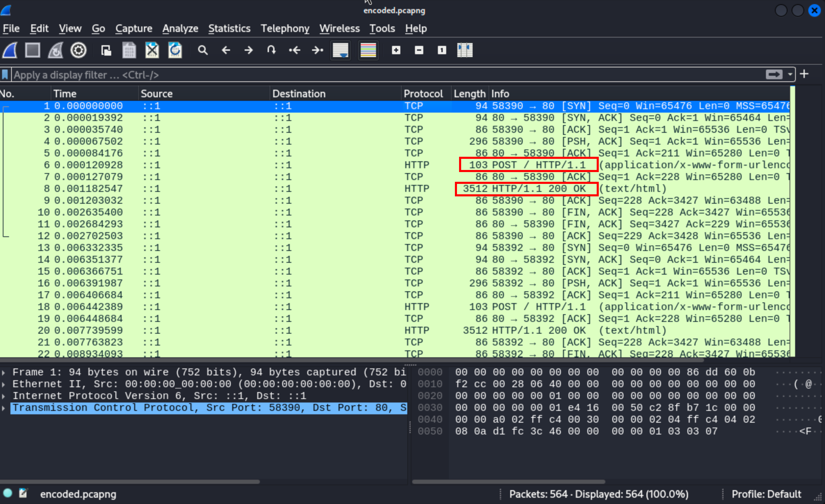This screenshot has width=825, height=504.
Task: Open the Wireless menu
Action: click(x=340, y=29)
